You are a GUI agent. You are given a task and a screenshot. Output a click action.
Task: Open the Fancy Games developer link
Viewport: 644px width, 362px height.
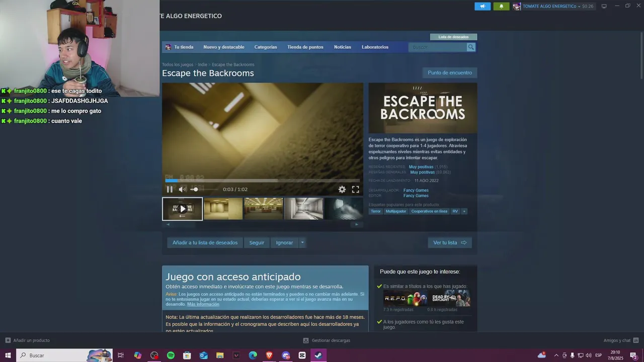tap(416, 190)
